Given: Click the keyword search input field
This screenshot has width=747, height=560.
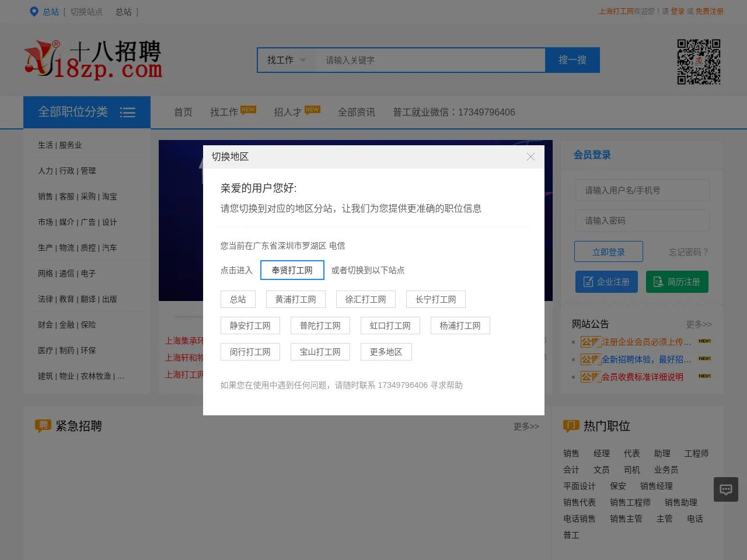Looking at the screenshot, I should [430, 60].
